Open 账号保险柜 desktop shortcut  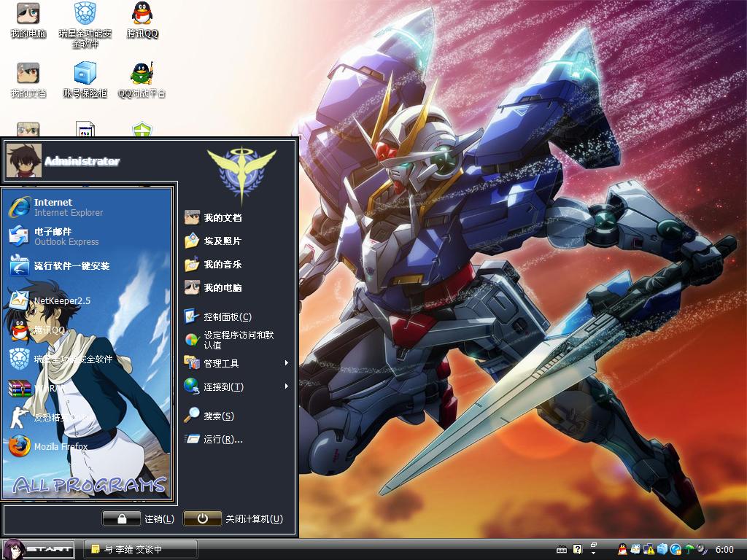pyautogui.click(x=85, y=80)
